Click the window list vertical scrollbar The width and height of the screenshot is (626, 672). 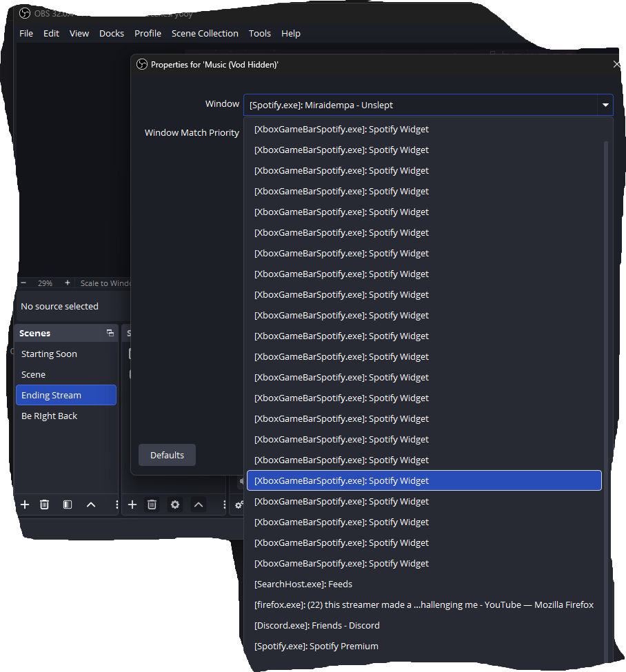(606, 403)
